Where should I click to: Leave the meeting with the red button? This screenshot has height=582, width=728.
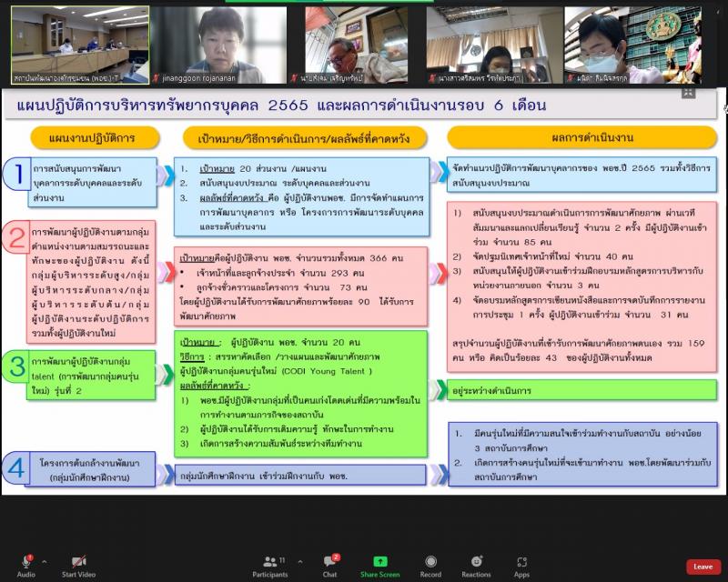pos(703,567)
